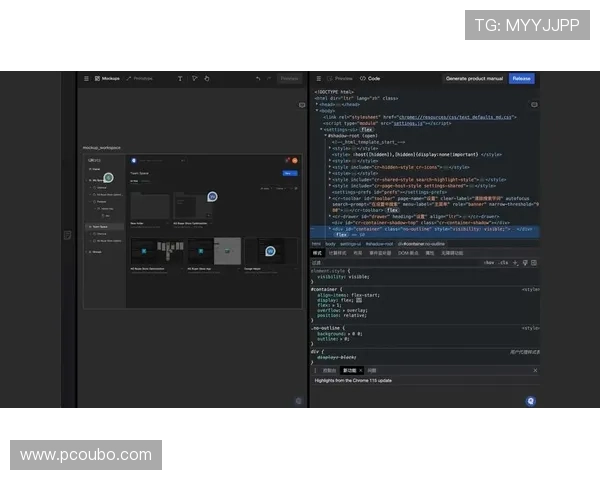Click the Filter field in the styles pane

pos(330,262)
